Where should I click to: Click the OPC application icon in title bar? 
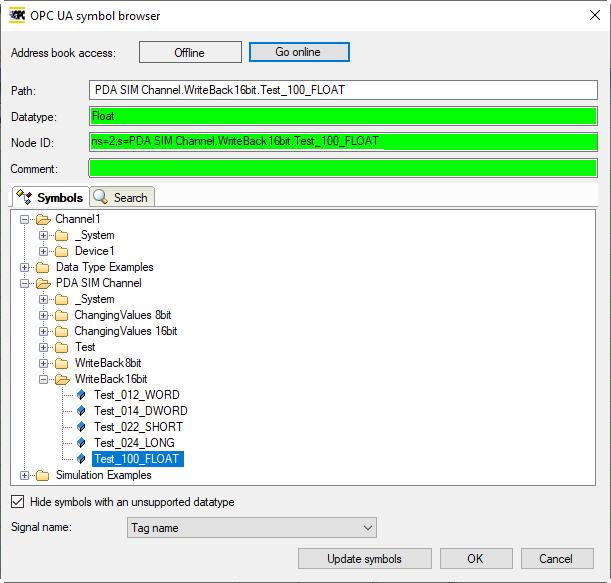[17, 16]
